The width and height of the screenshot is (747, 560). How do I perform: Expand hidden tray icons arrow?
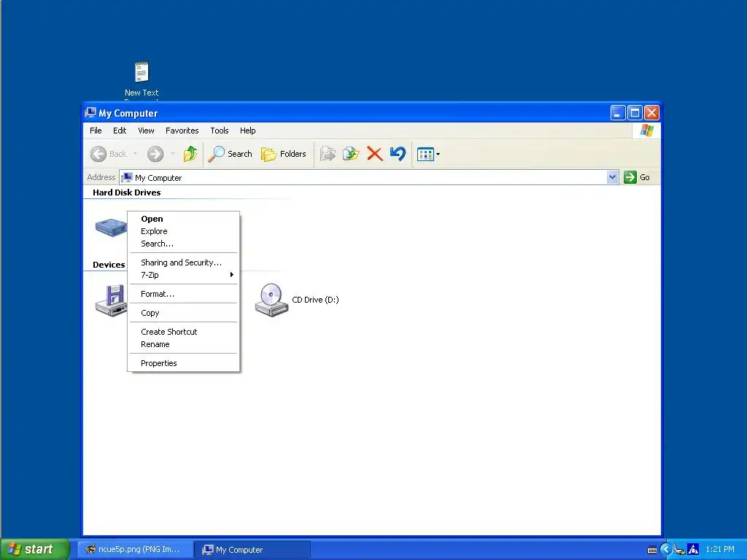tap(666, 550)
